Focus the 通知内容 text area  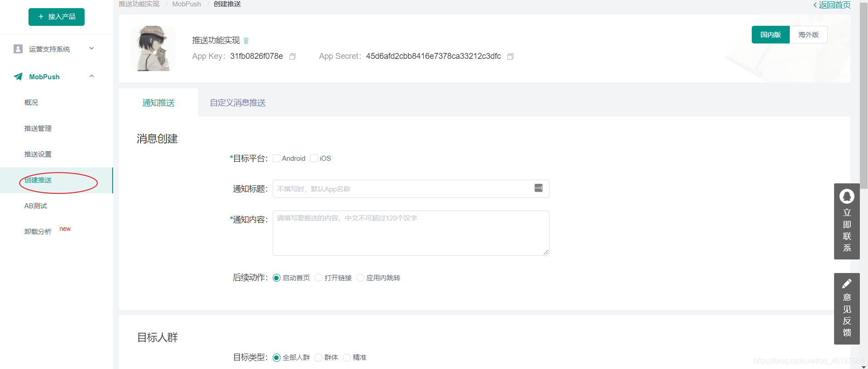(x=411, y=233)
